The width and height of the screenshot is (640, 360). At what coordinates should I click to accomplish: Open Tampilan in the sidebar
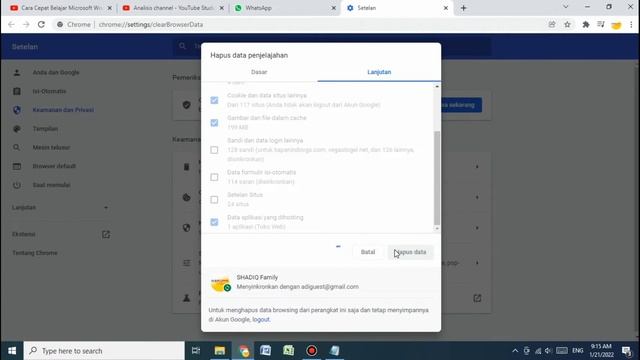coord(45,129)
